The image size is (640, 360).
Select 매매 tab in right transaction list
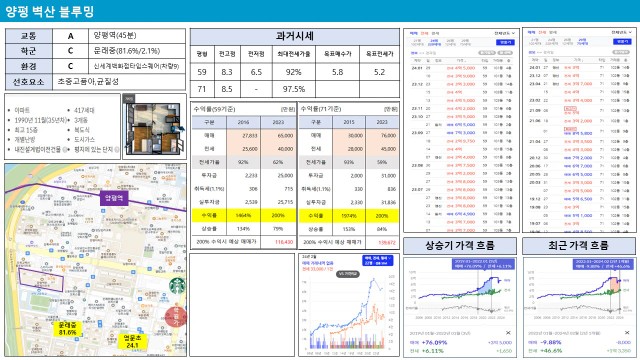pyautogui.click(x=531, y=32)
